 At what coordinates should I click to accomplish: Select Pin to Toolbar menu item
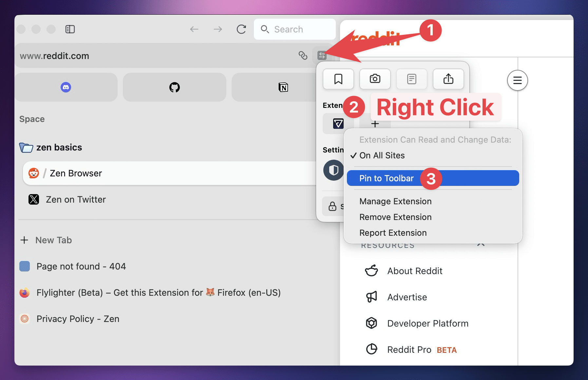(387, 178)
